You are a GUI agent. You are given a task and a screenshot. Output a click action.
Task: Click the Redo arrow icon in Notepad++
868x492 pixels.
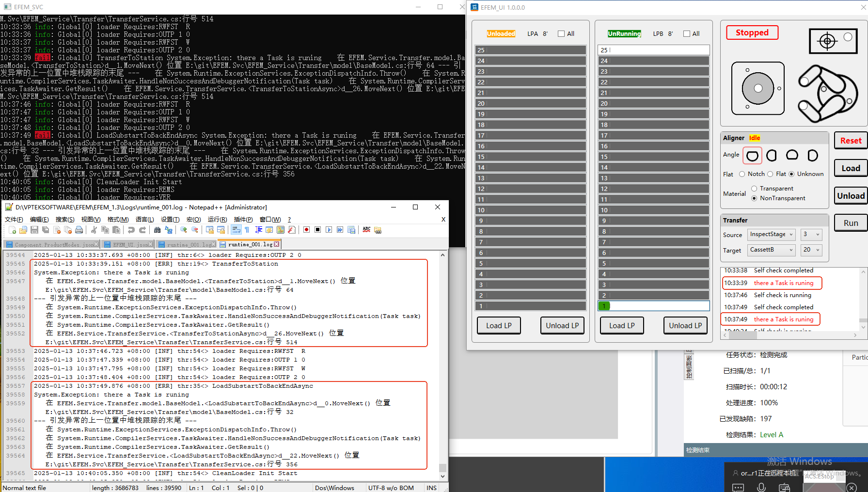click(142, 230)
